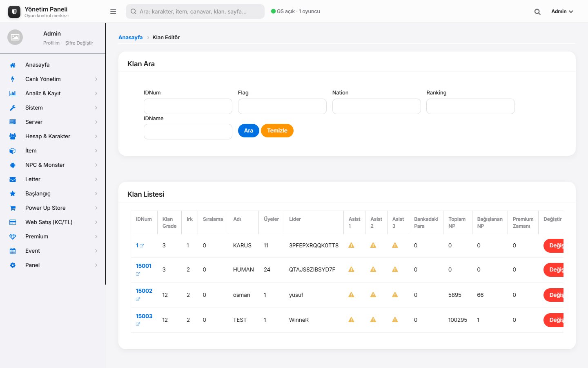Go to Anasayfa via the breadcrumb link
This screenshot has height=368, width=588.
click(131, 38)
